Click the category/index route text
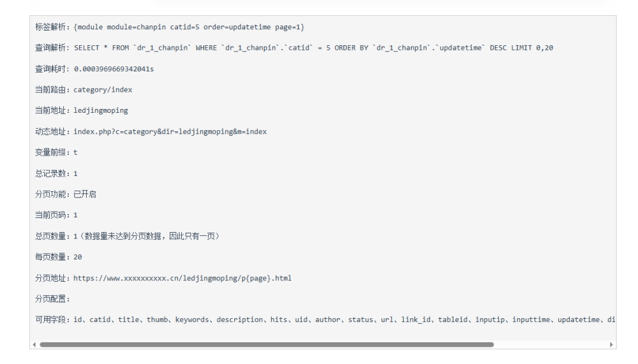Image resolution: width=638 pixels, height=364 pixels. 103,90
